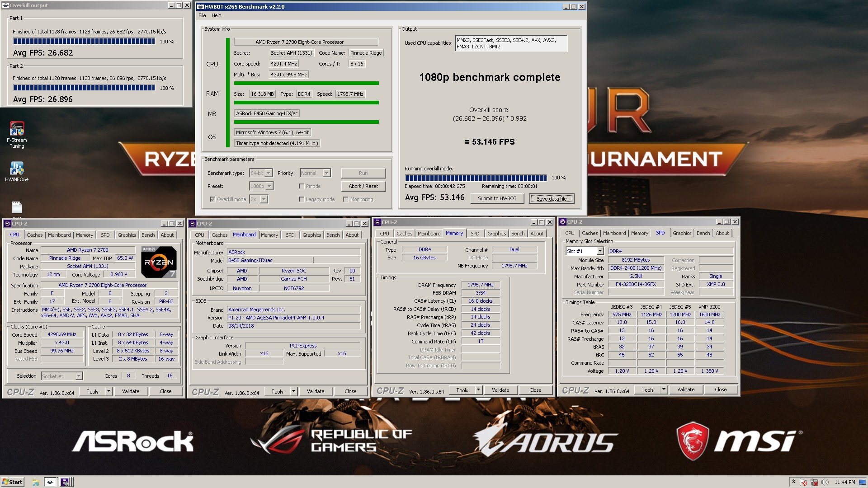The height and width of the screenshot is (488, 868).
Task: Click the 11:44 PM taskbar clock
Action: (844, 482)
